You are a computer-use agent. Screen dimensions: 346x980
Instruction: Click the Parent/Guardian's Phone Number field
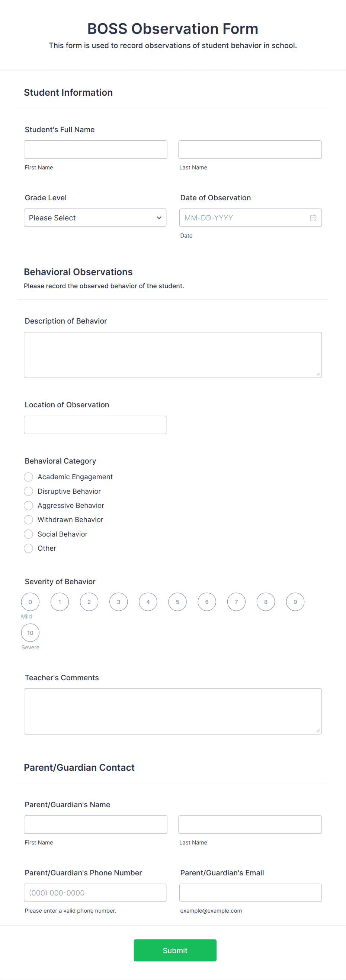click(95, 892)
